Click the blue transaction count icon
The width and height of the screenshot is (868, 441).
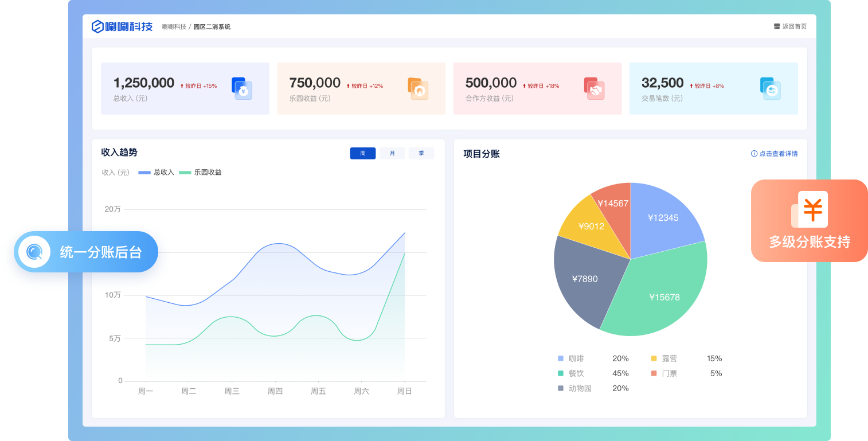tap(770, 88)
